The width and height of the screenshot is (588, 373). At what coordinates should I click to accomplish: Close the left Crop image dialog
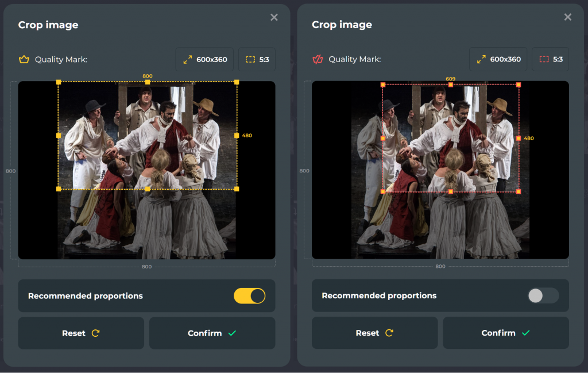click(x=274, y=17)
